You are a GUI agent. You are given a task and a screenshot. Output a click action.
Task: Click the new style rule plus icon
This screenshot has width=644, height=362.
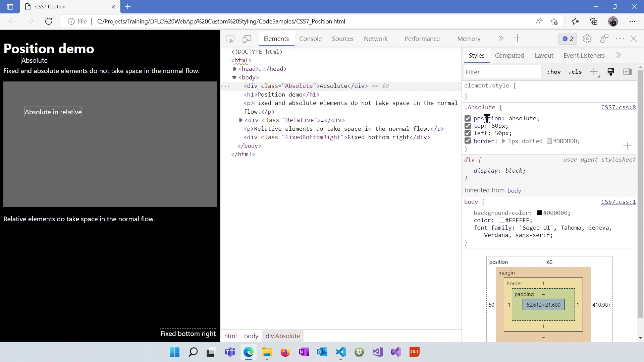pos(594,72)
